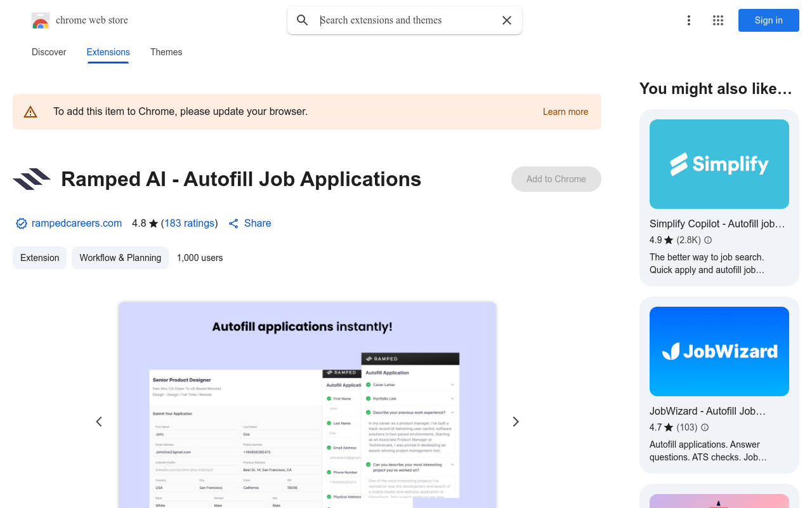Image resolution: width=812 pixels, height=508 pixels.
Task: Click the JobWizard 4.7 rating star
Action: (669, 427)
